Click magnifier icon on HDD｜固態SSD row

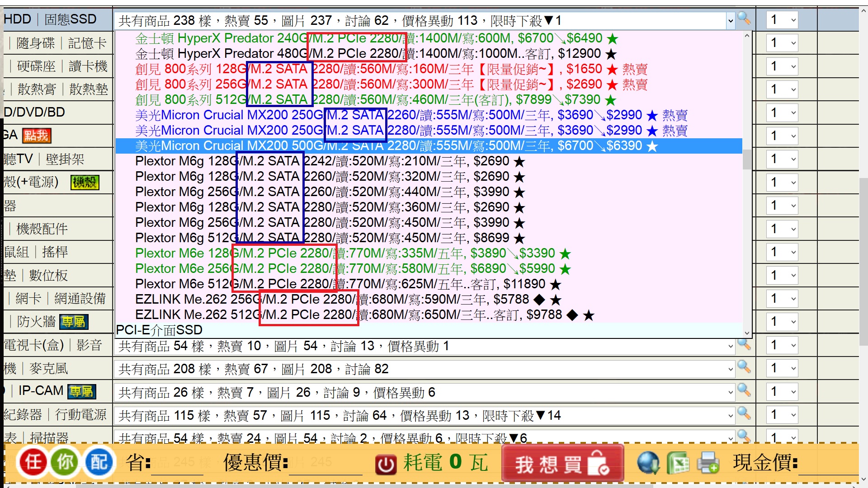click(x=744, y=19)
